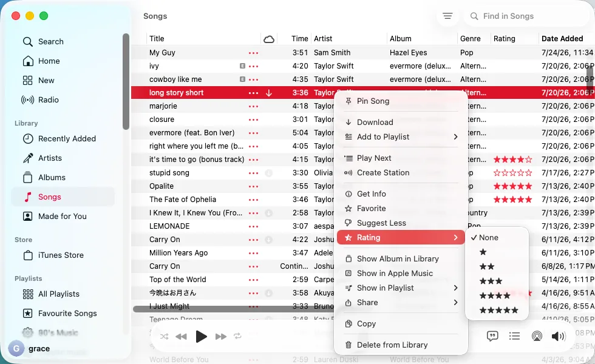The image size is (595, 364).
Task: Open the filter/sort options icon
Action: click(448, 16)
